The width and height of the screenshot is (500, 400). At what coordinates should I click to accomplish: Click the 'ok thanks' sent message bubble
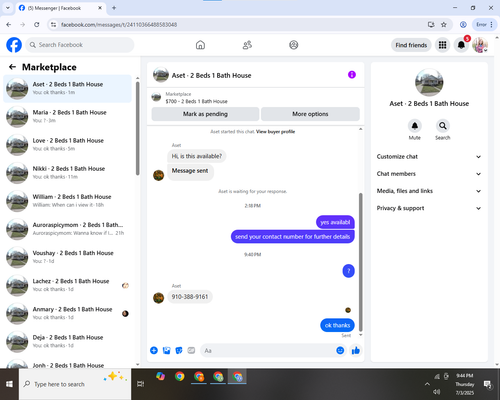tap(337, 325)
